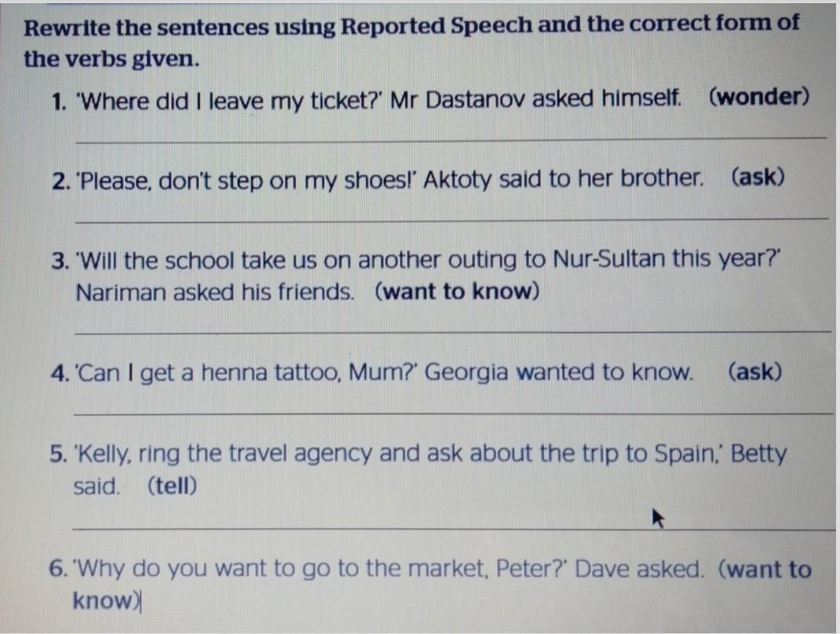840x634 pixels.
Task: Place cursor after 'know)' in sentence 6
Action: [x=141, y=601]
